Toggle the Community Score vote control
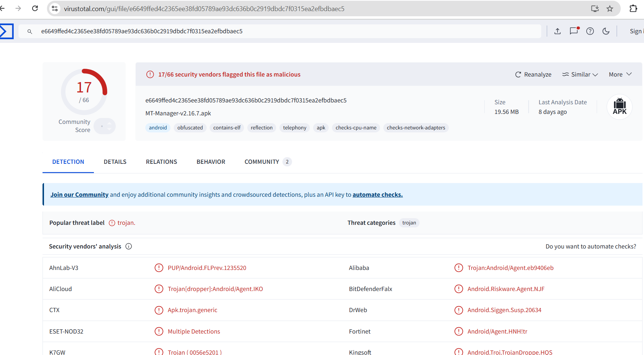644x355 pixels. coord(105,126)
